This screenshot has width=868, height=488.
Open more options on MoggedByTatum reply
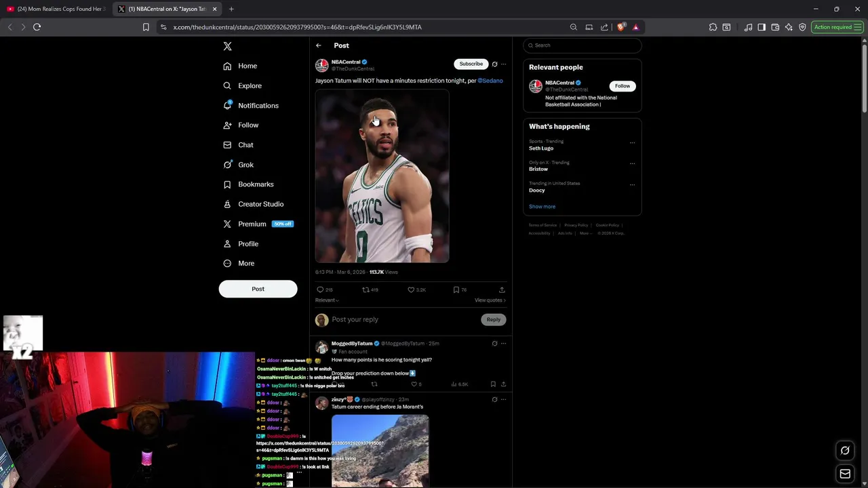[503, 344]
